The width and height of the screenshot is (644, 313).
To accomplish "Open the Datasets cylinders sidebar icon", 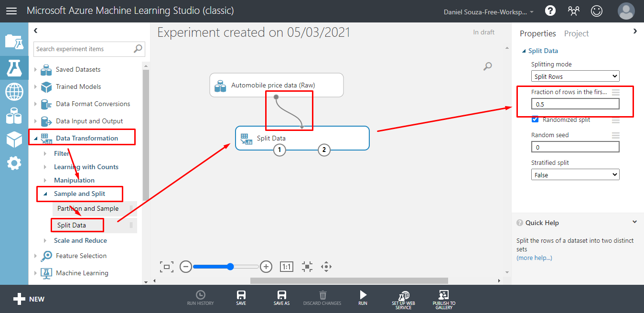I will tap(14, 115).
